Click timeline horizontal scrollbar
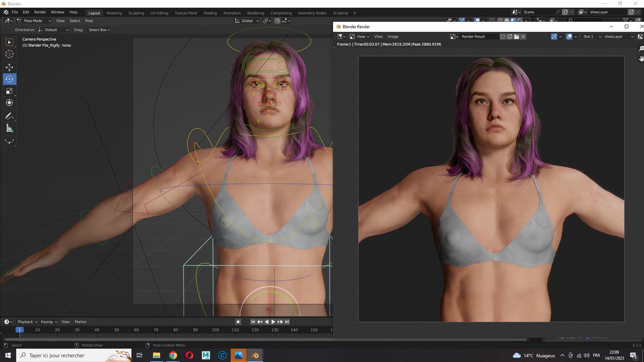Viewport: 644px width, 362px height. click(265, 339)
